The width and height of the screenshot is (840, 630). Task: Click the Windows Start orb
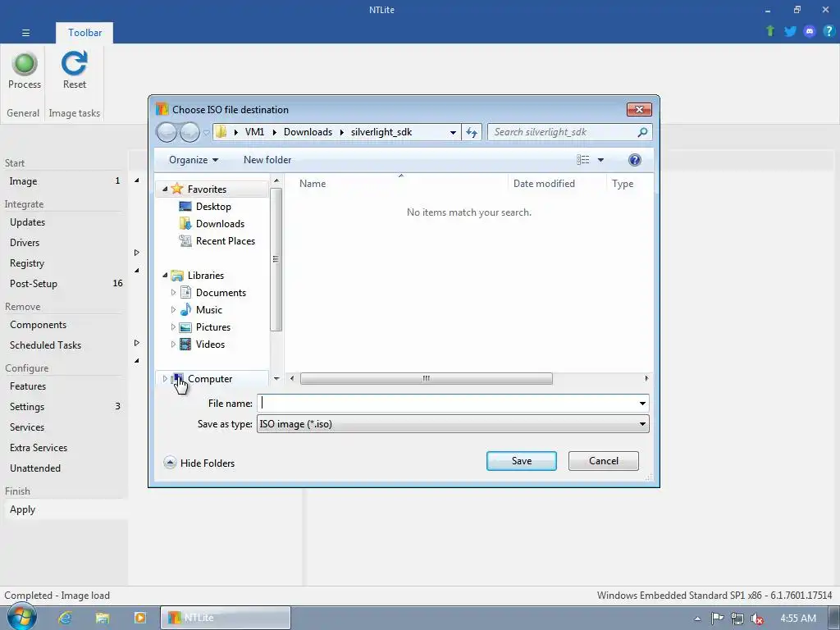pyautogui.click(x=21, y=617)
